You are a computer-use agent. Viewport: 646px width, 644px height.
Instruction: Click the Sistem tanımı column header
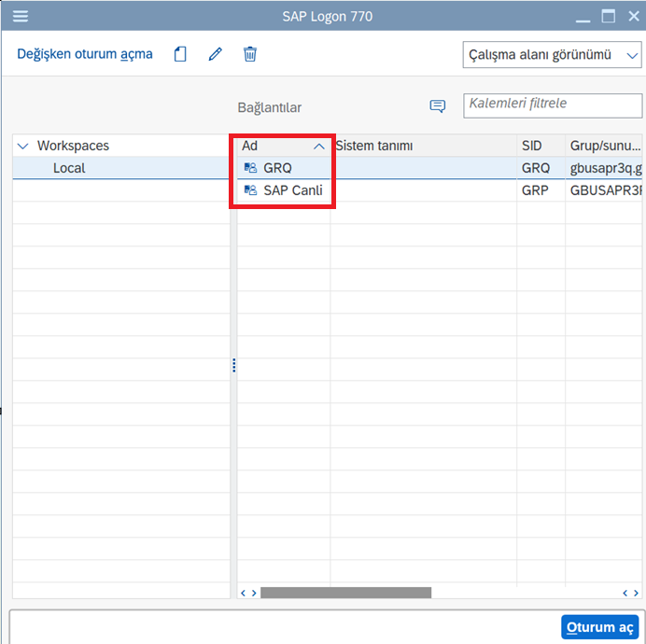point(374,147)
